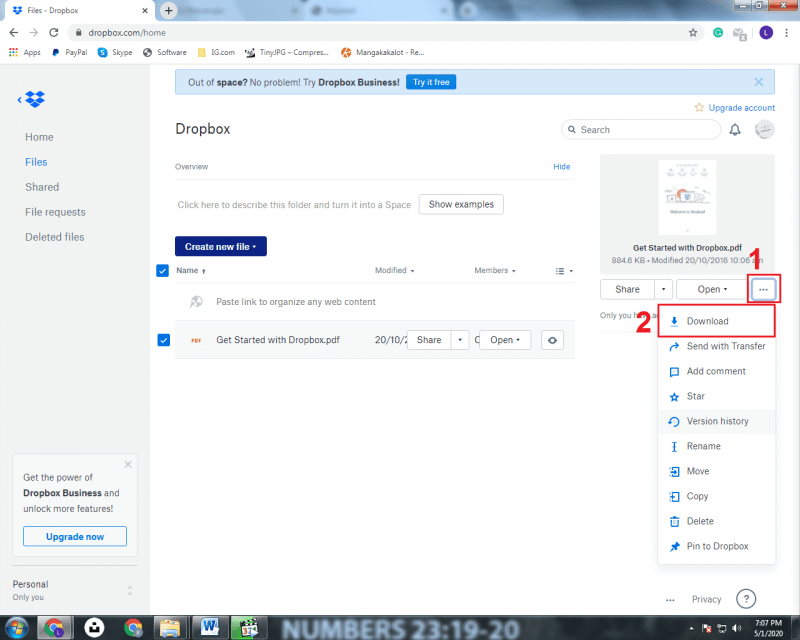
Task: Close the Dropbox Business banner
Action: point(758,82)
